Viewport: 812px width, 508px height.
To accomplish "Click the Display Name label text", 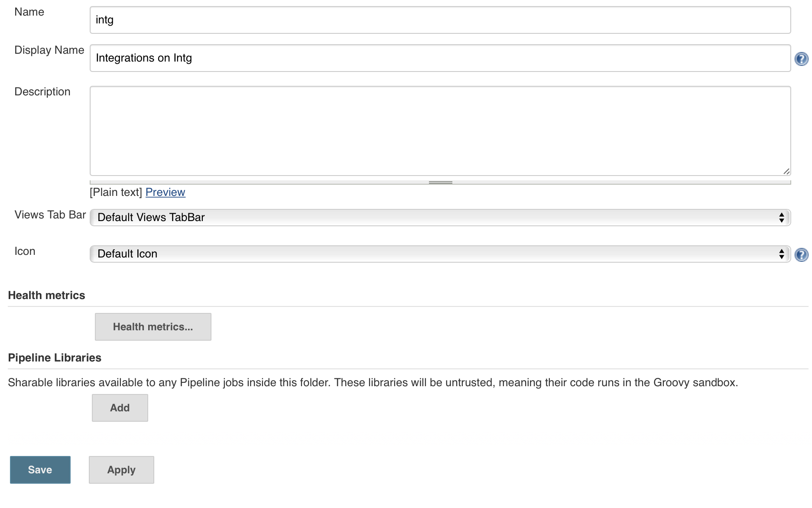I will coord(49,50).
